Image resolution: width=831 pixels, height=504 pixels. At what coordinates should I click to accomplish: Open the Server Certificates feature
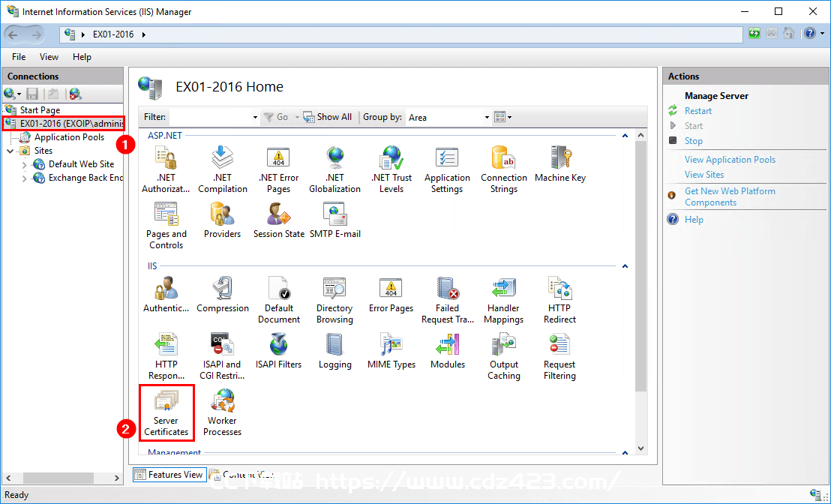(x=166, y=412)
